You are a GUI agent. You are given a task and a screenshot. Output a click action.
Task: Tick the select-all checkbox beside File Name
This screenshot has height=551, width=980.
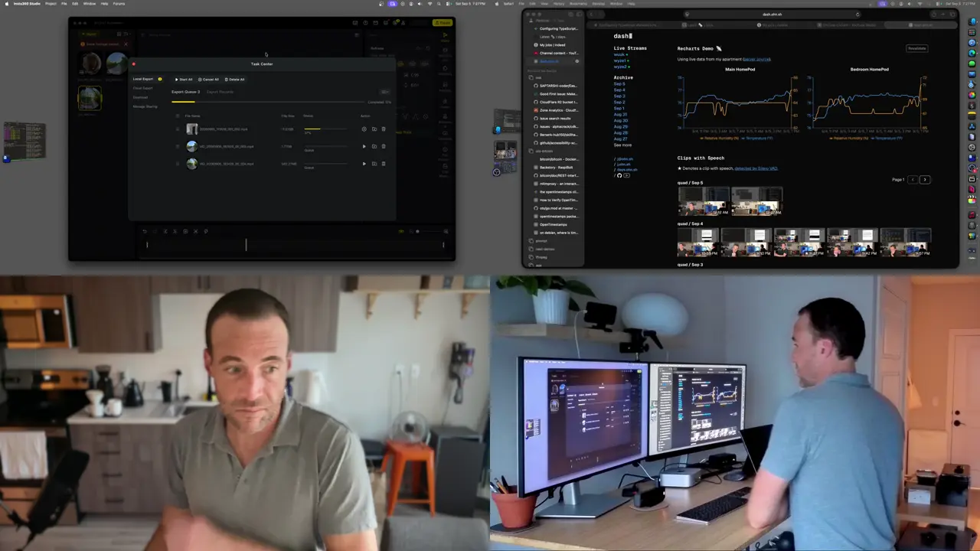coord(178,116)
